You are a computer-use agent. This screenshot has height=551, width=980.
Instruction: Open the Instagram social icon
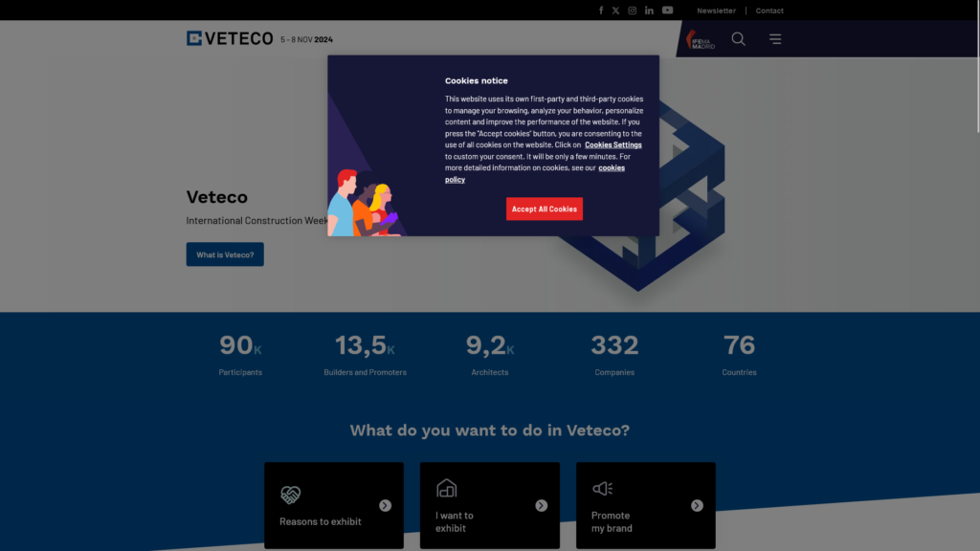coord(632,11)
